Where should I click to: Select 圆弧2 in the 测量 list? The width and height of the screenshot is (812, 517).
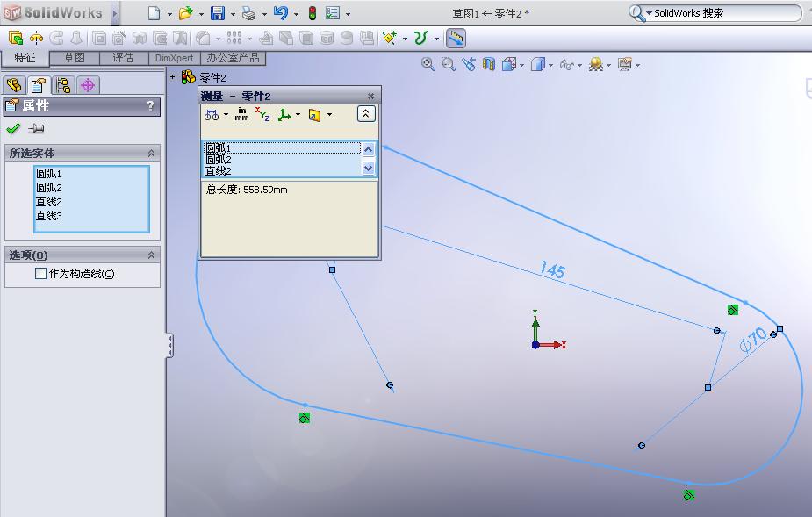[283, 160]
